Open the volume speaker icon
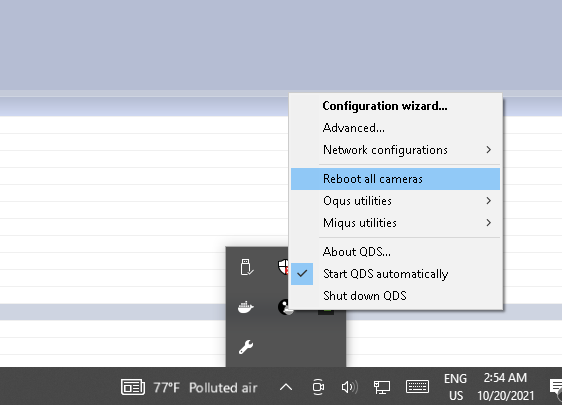The width and height of the screenshot is (562, 405). (x=349, y=387)
